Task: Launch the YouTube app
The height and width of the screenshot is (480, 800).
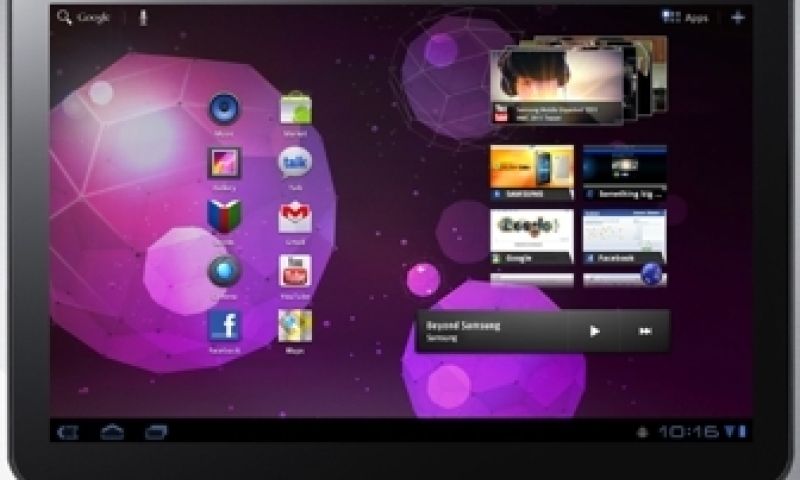Action: click(295, 271)
